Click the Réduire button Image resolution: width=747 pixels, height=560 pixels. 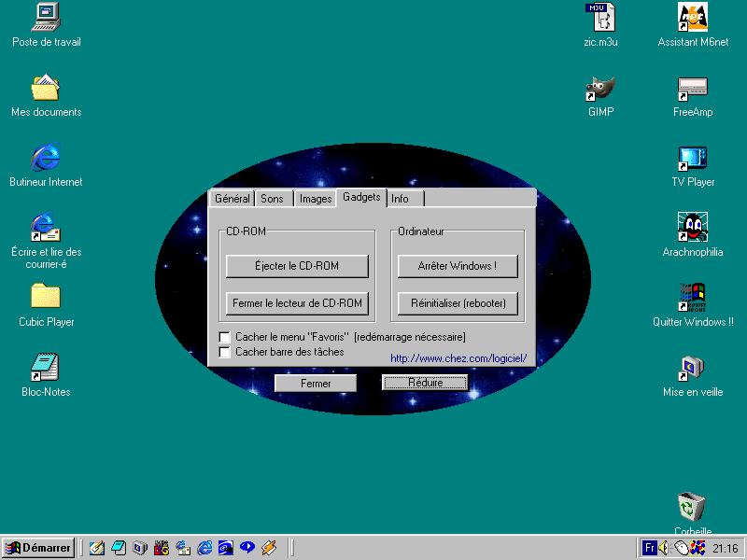[425, 383]
